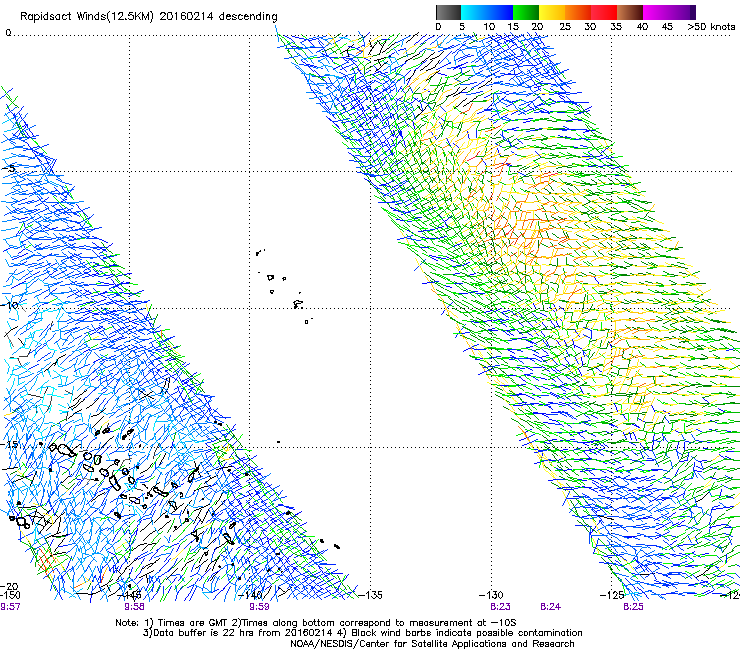
Task: Select the magenta 40-45 knots legend segment
Action: [x=656, y=12]
